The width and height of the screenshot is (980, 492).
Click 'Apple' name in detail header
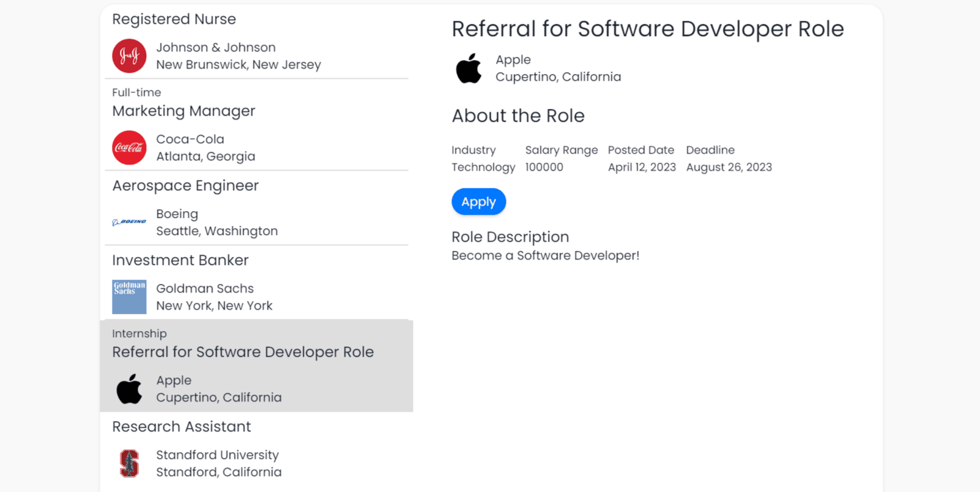pyautogui.click(x=513, y=59)
